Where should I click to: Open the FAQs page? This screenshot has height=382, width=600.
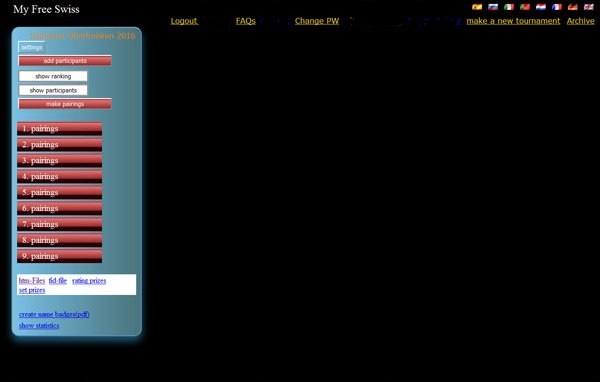[x=246, y=21]
